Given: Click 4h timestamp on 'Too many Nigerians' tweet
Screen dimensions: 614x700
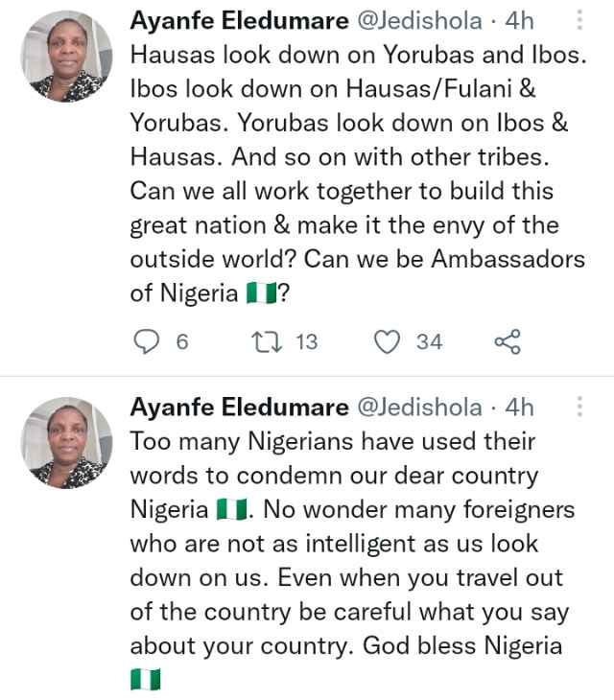Looking at the screenshot, I should point(519,408).
